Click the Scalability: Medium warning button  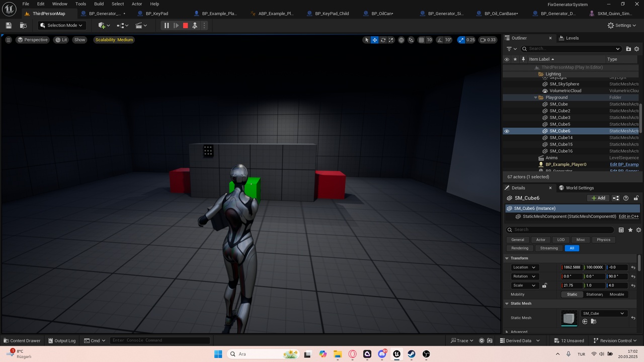[x=114, y=40]
